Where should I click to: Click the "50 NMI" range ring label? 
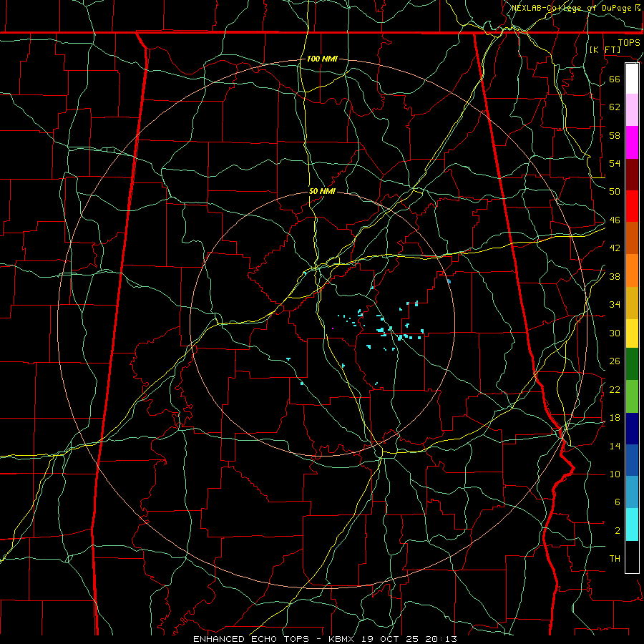(322, 191)
